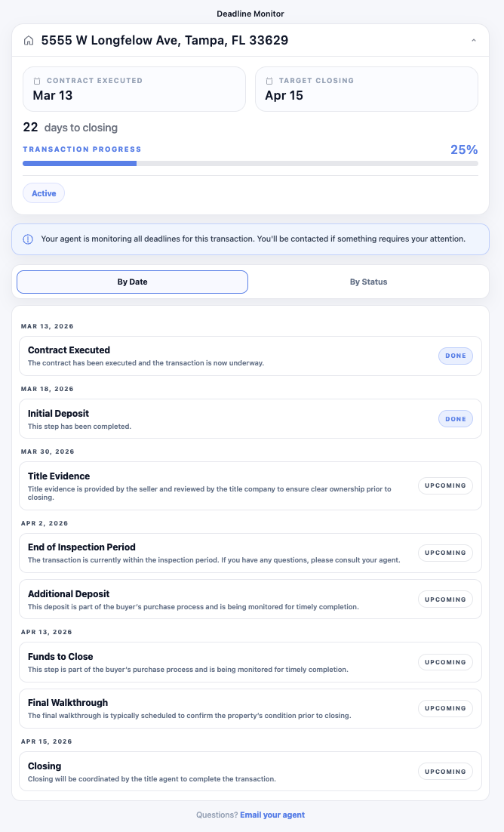Viewport: 504px width, 832px height.
Task: Click the Active status badge
Action: point(43,193)
